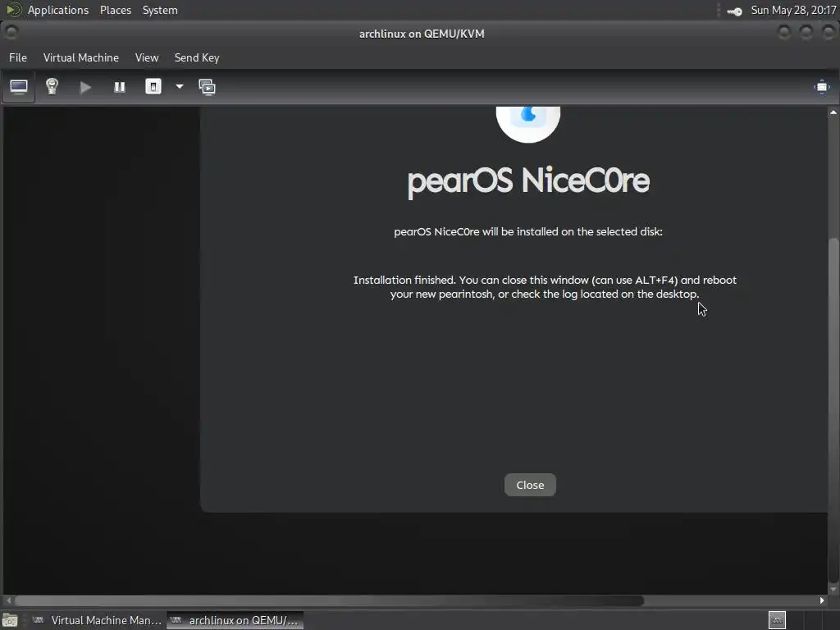840x630 pixels.
Task: Open shutdown options dropdown arrow
Action: point(180,86)
